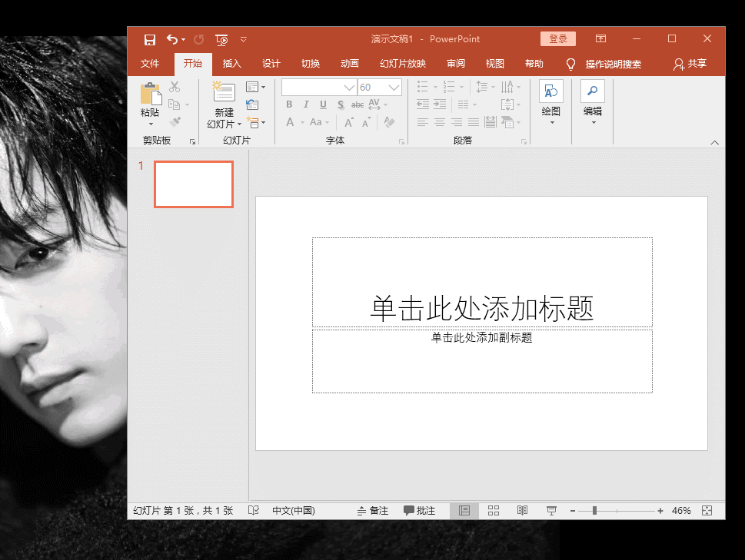Viewport: 745px width, 560px height.
Task: Open the Insert (插入) ribbon tab
Action: pos(231,64)
